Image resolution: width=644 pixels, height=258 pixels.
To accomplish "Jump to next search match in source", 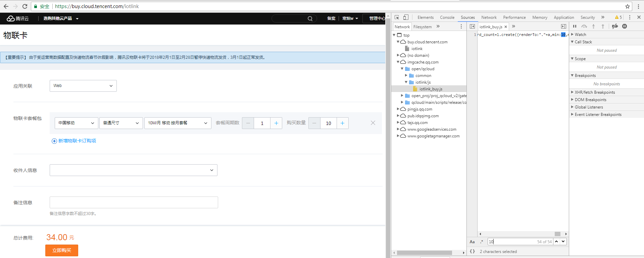I will click(x=563, y=242).
